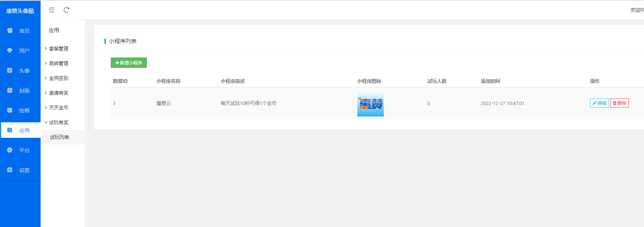Screen dimensions: 644x227
Task: Click the 封面 cover icon in sidebar
Action: pyautogui.click(x=10, y=90)
